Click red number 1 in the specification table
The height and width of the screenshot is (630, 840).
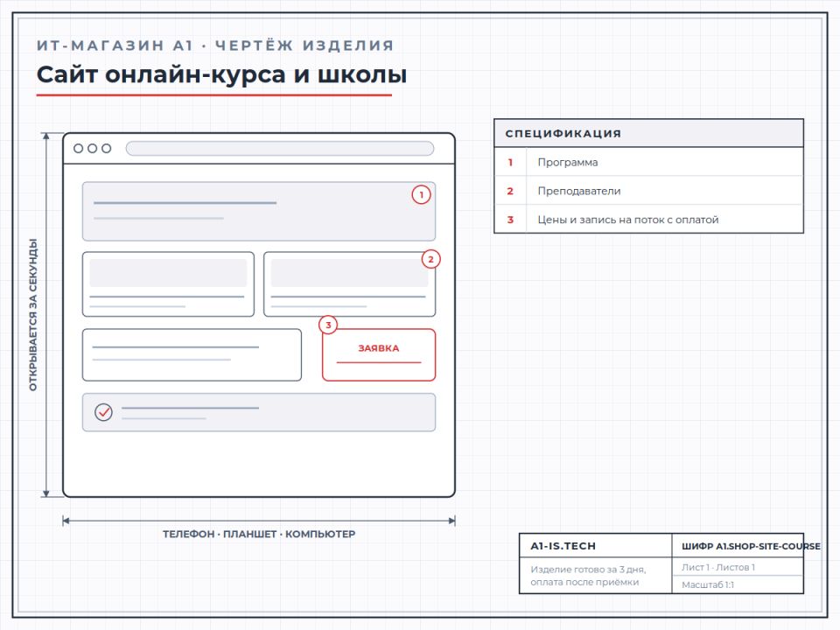click(x=510, y=162)
